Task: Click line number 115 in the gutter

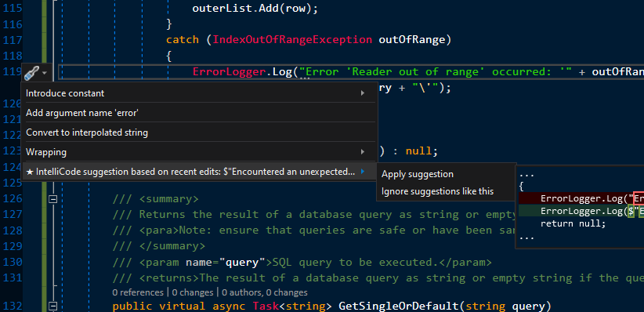Action: pos(13,8)
